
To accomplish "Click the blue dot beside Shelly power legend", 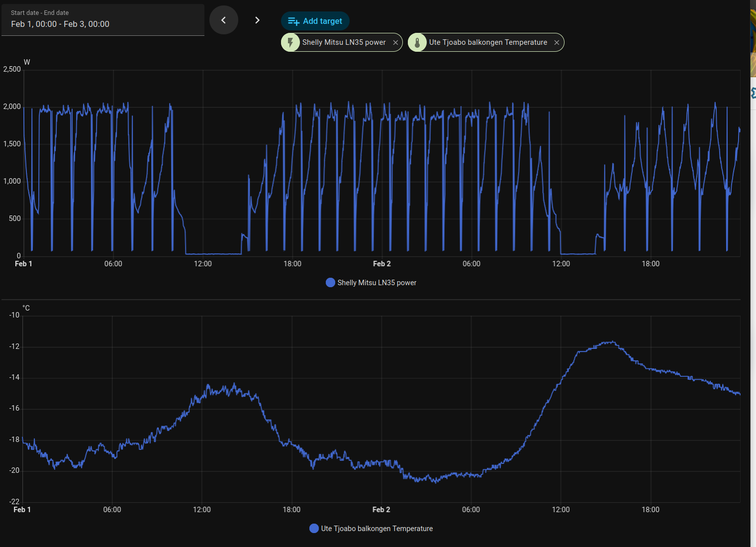I will [x=330, y=283].
